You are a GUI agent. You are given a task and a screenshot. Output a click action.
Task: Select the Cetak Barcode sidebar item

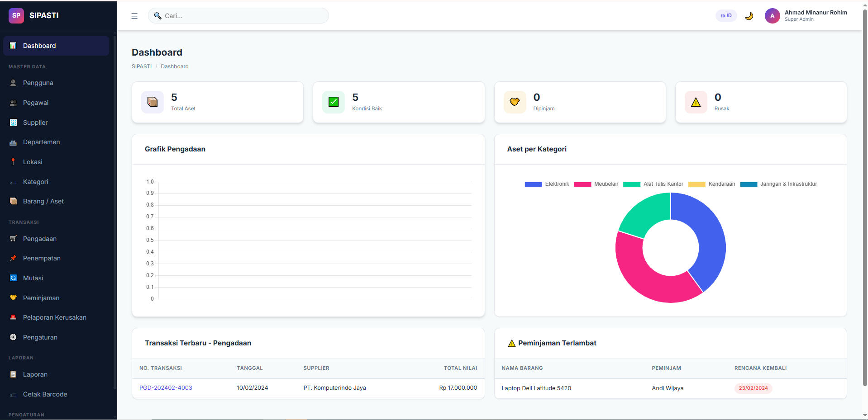click(x=45, y=394)
